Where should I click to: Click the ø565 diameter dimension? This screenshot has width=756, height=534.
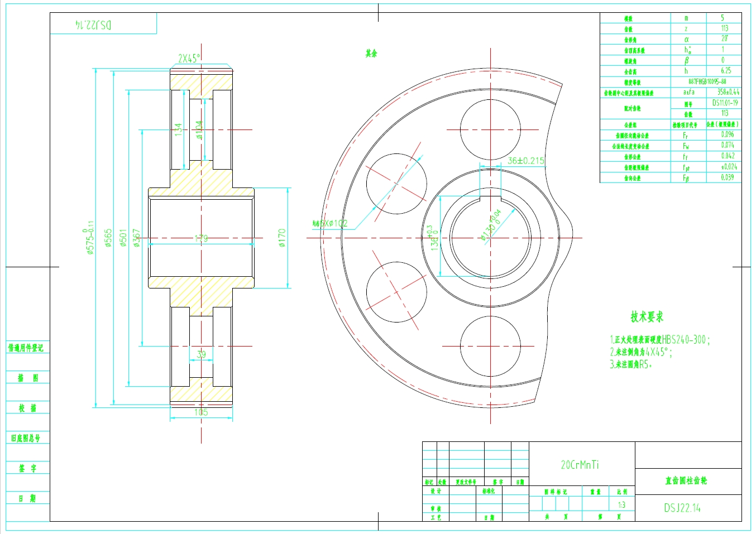[x=108, y=238]
